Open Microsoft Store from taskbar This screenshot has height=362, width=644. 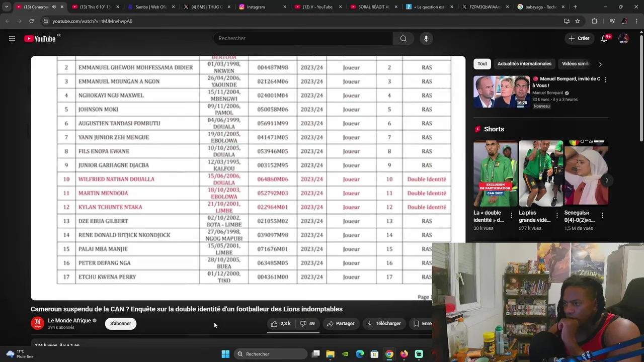point(374,354)
